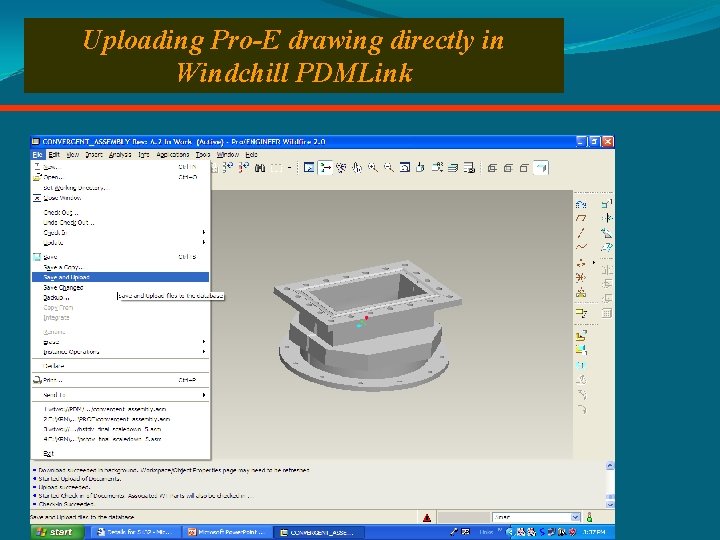
Task: Expand the Send To submenu arrow
Action: (204, 395)
